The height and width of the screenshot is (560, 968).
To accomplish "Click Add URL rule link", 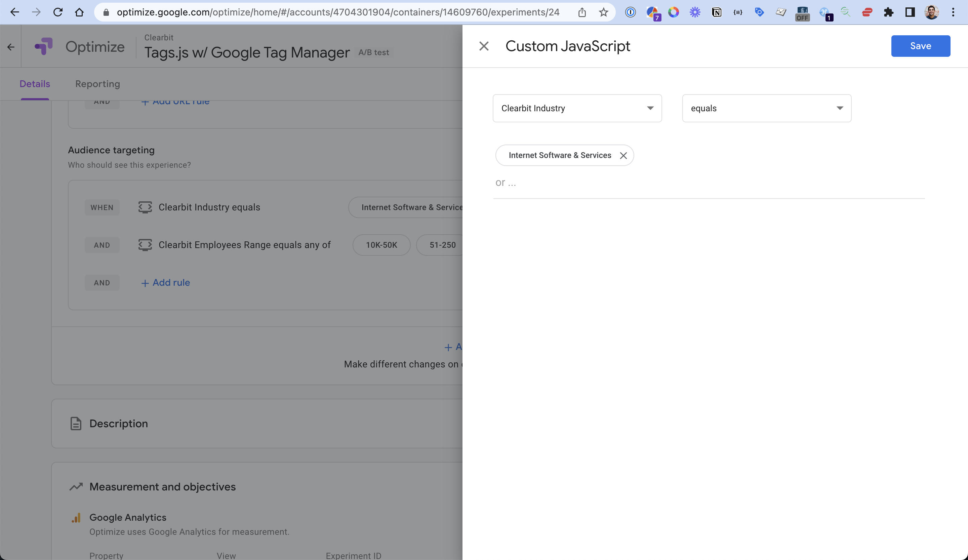I will [175, 102].
